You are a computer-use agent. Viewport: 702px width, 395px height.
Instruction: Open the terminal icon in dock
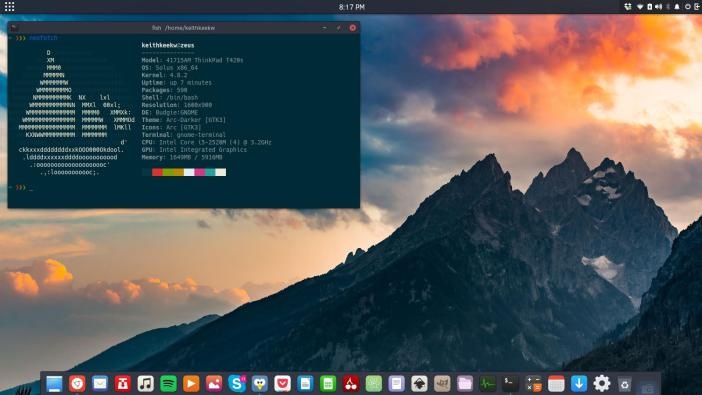tap(510, 384)
